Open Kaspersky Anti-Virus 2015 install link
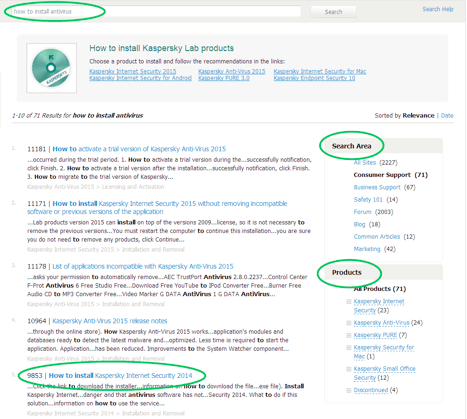The image size is (467, 419). (x=232, y=71)
